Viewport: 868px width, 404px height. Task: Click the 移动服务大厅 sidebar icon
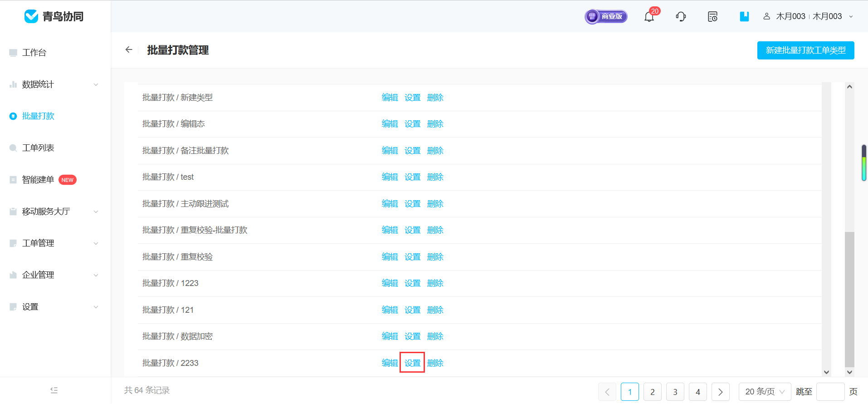(13, 212)
